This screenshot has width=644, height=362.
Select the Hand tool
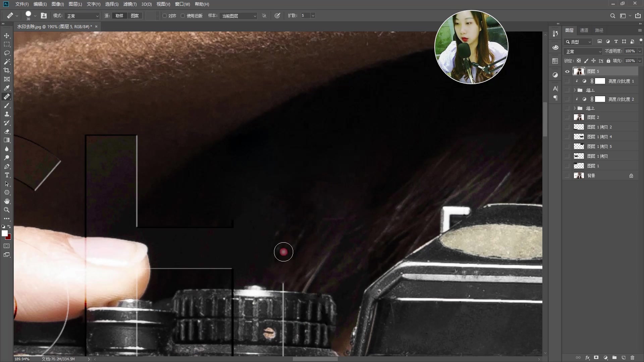(x=7, y=201)
